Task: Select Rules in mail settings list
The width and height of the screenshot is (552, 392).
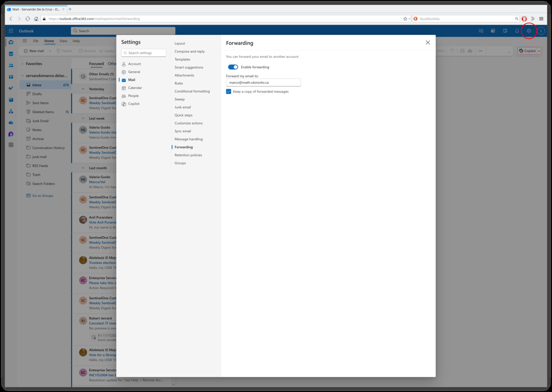Action: point(178,83)
